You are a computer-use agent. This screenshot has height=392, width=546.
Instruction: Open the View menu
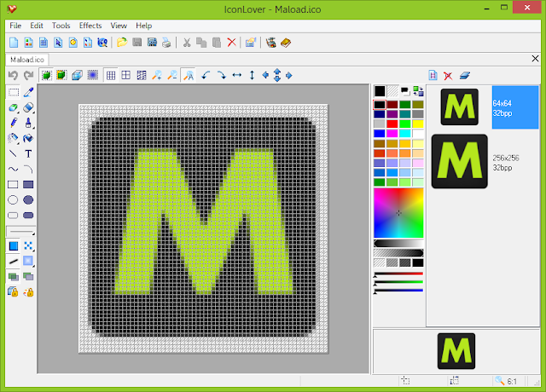pos(119,26)
